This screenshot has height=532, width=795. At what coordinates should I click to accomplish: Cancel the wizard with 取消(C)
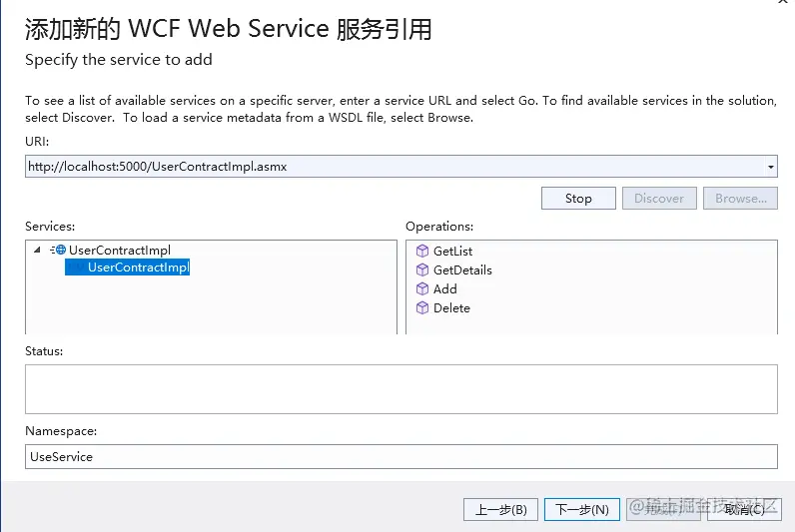(744, 509)
